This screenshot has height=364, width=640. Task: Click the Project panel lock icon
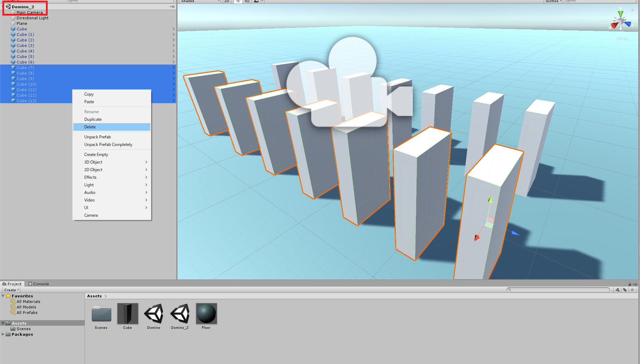pyautogui.click(x=630, y=284)
